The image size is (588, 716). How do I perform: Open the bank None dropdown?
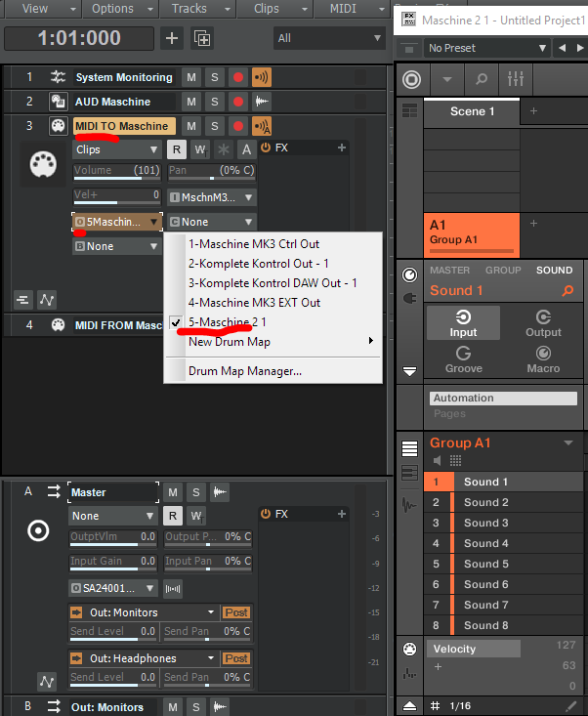pos(116,246)
